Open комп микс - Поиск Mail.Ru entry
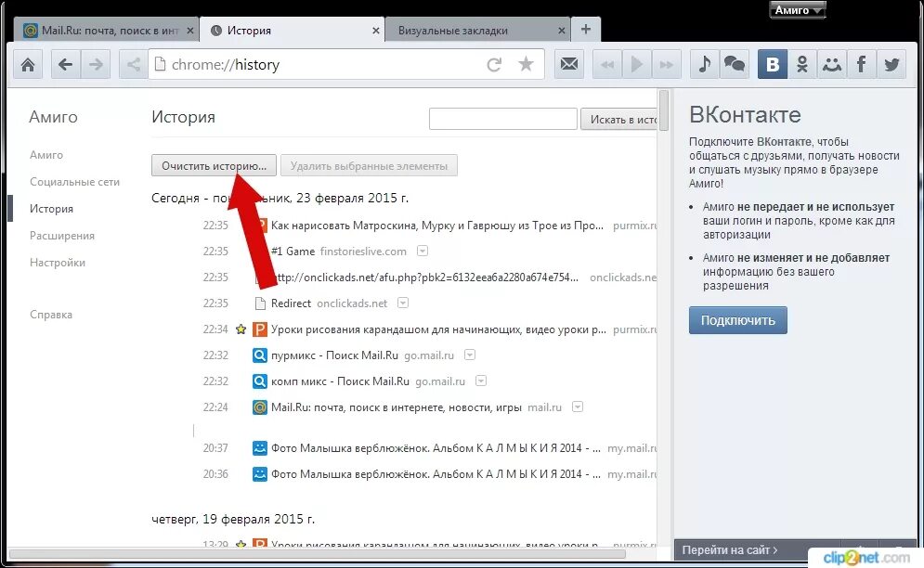 tap(340, 381)
